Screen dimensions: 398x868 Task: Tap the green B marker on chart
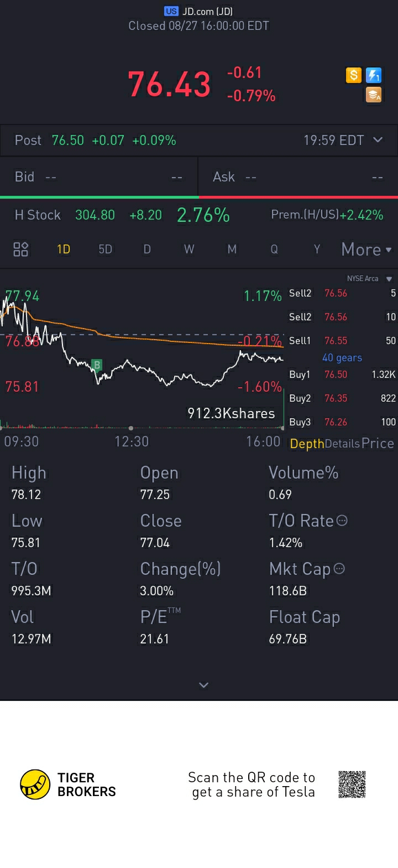tap(97, 365)
